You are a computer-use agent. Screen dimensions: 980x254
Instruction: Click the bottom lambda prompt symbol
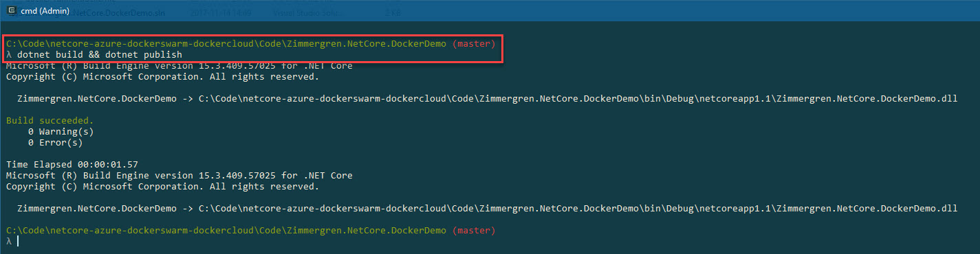(8, 242)
